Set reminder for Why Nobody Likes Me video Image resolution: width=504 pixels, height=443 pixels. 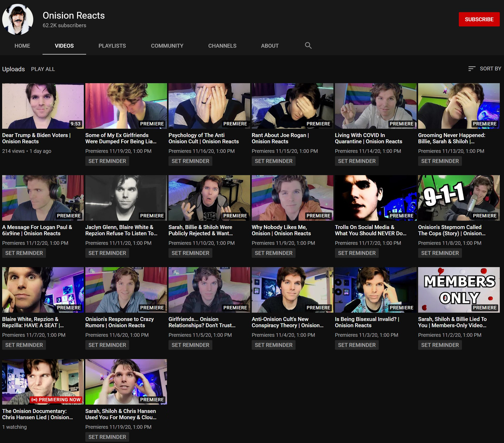[x=273, y=253]
